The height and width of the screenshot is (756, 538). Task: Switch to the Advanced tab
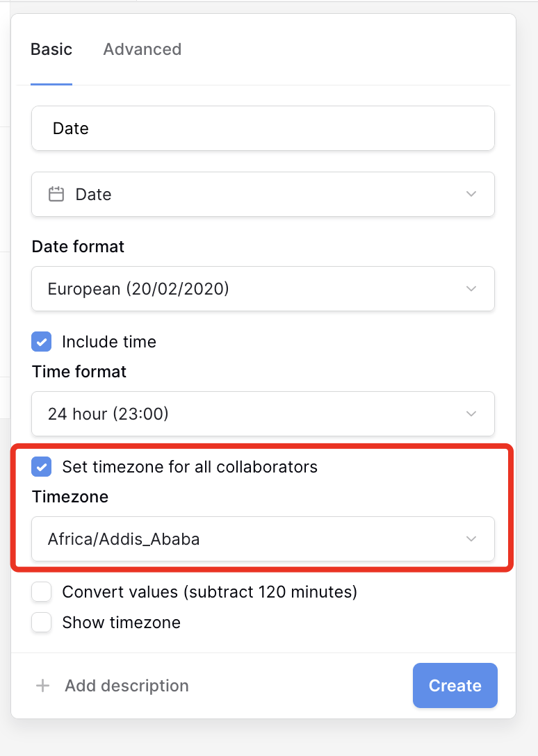pos(142,49)
